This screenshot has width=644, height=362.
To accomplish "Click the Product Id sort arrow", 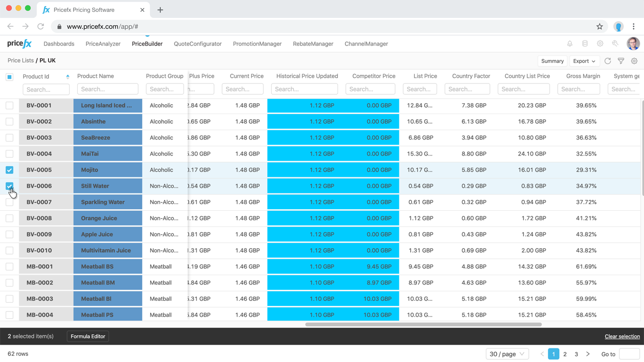I will (67, 76).
